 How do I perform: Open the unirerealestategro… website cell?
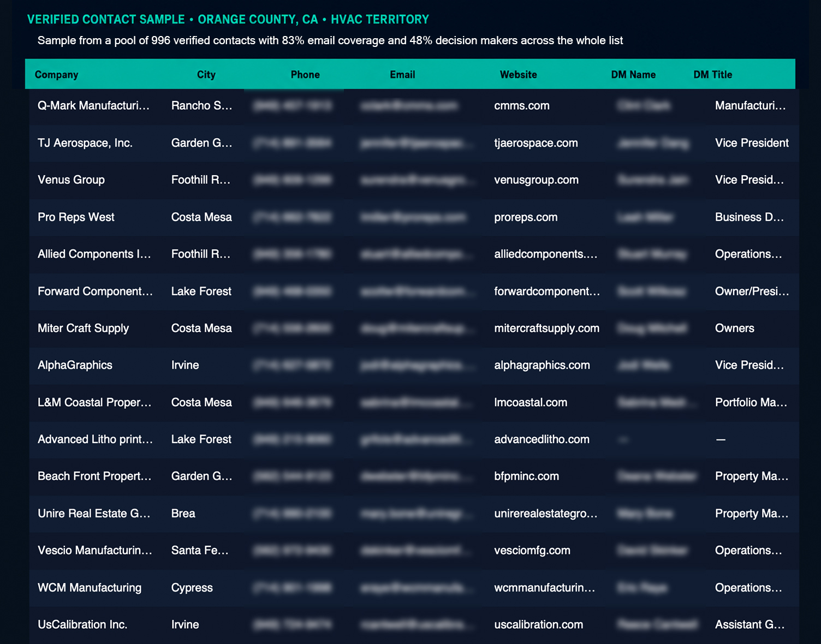pyautogui.click(x=546, y=514)
